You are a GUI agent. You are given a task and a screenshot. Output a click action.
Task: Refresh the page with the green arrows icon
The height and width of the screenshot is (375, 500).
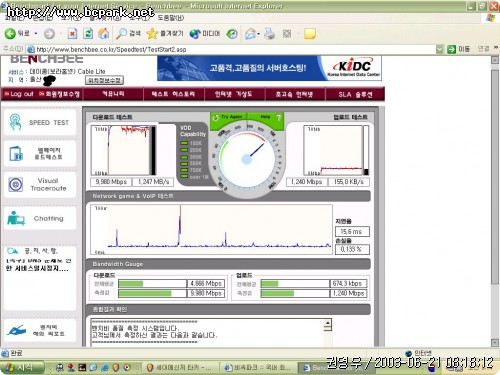(x=88, y=34)
